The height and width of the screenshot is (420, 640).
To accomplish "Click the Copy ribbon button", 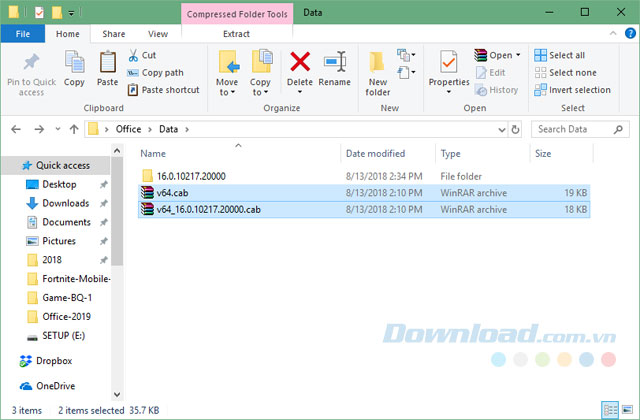I will [74, 68].
